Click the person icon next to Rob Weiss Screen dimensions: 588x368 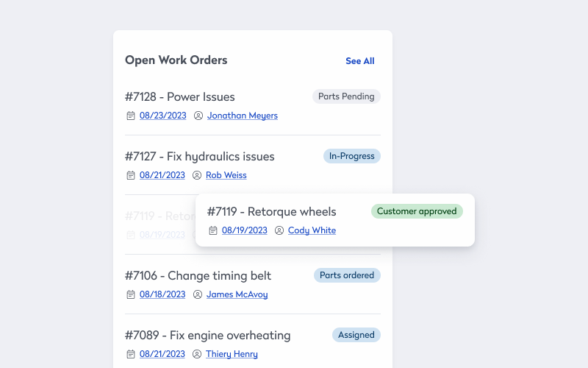(197, 175)
